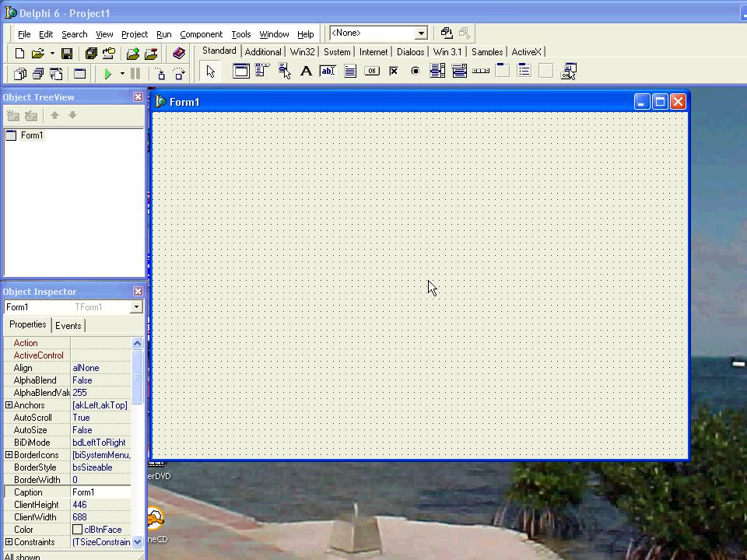Viewport: 747px width, 560px height.
Task: Select the CheckBox component icon
Action: [394, 72]
